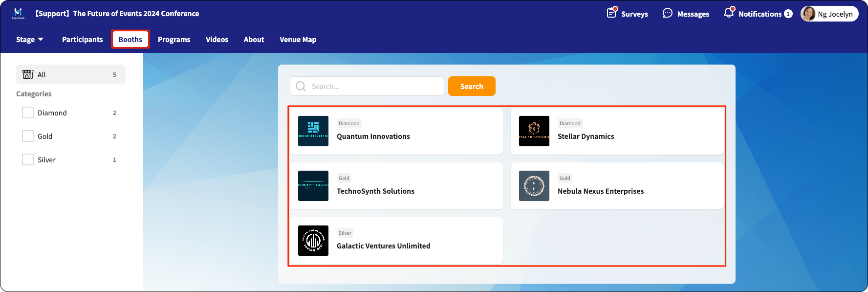Click Diamond tag on Quantum Innovations card
868x292 pixels.
tap(349, 123)
